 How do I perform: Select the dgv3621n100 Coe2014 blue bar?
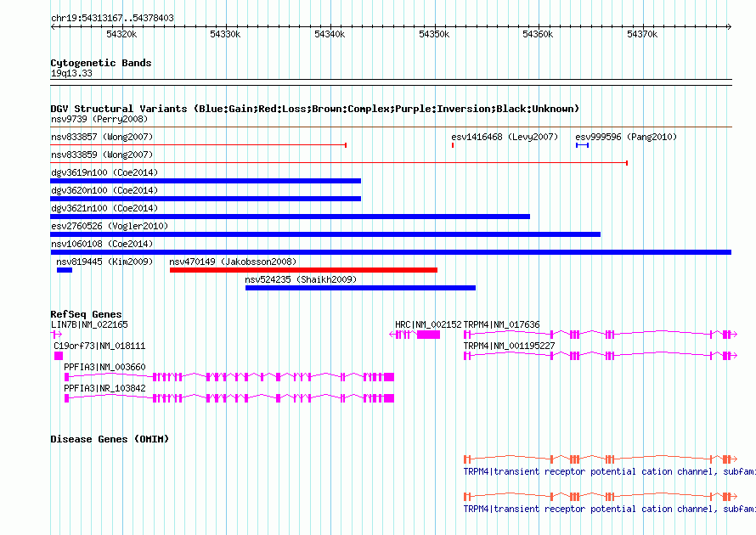point(291,217)
